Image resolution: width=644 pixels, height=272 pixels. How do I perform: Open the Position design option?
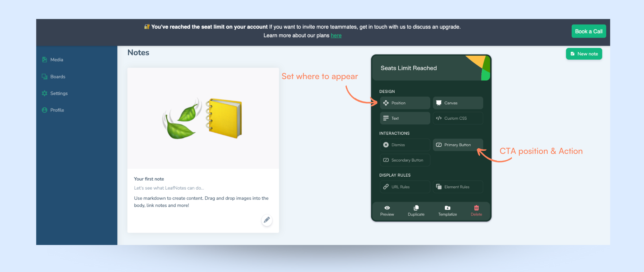pos(405,103)
